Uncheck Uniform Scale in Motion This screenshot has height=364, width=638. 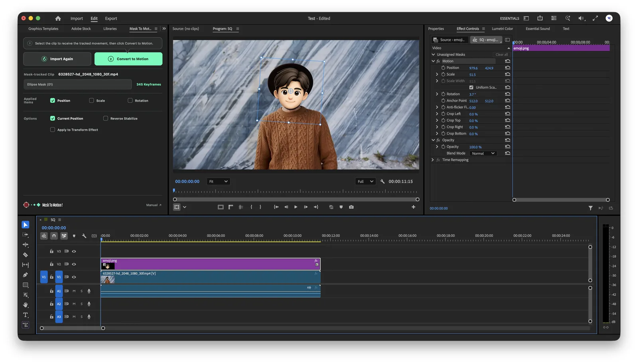point(471,88)
